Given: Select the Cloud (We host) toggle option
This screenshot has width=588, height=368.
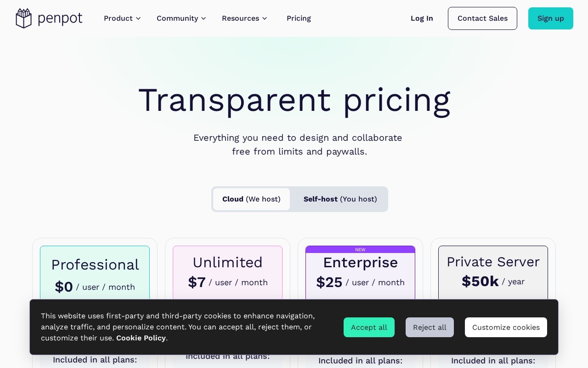Looking at the screenshot, I should (x=251, y=199).
